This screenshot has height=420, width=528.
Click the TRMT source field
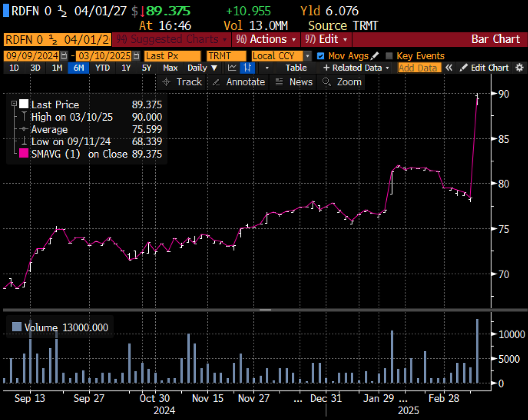point(226,56)
